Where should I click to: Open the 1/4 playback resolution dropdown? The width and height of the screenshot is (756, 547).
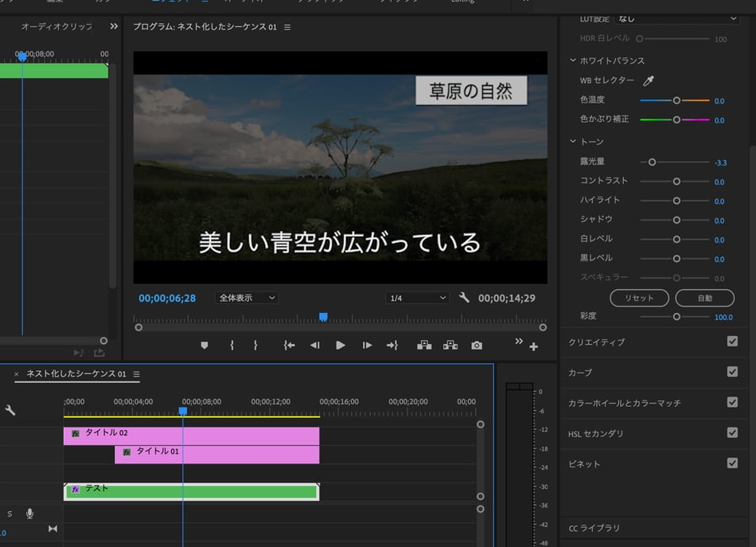[417, 298]
